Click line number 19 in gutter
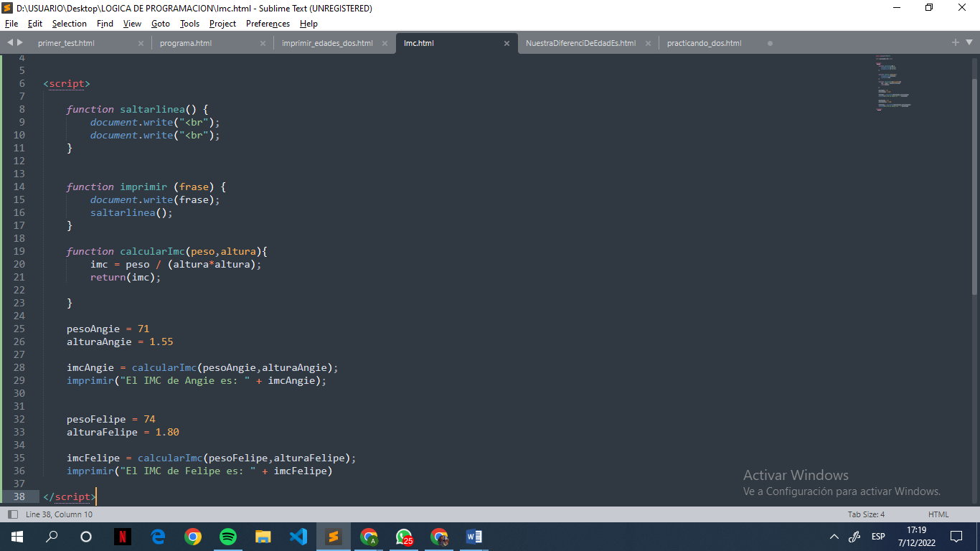The height and width of the screenshot is (551, 980). coord(19,251)
